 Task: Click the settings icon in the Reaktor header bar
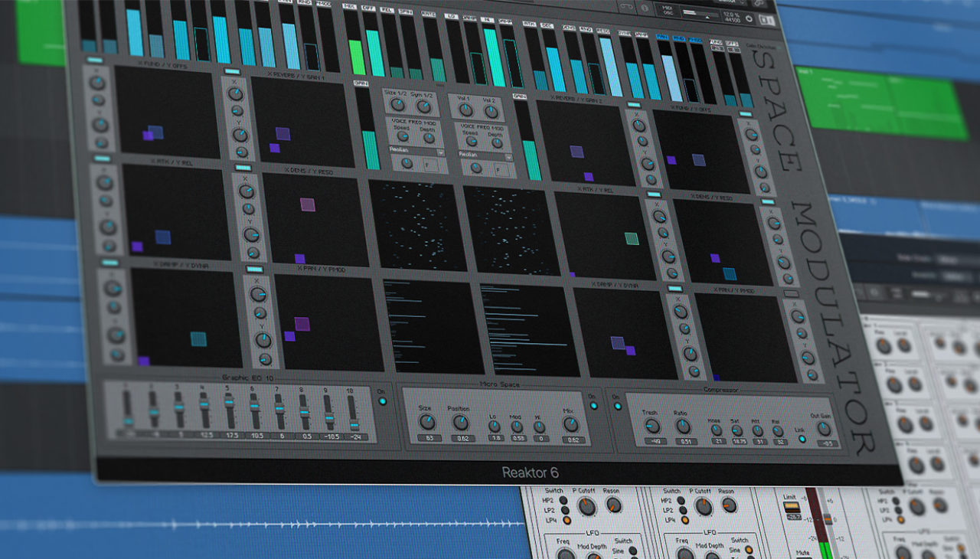point(759,4)
